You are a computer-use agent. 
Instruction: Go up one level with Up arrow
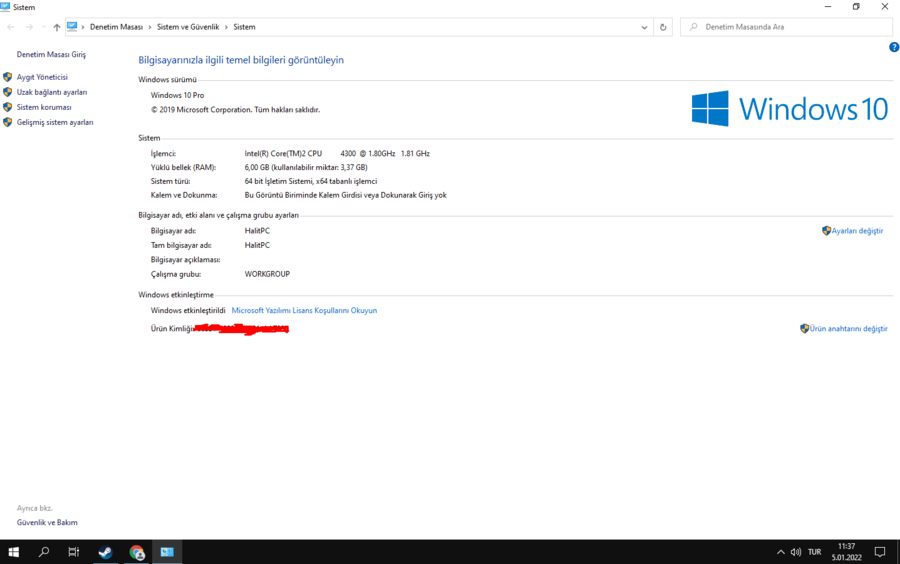(56, 27)
